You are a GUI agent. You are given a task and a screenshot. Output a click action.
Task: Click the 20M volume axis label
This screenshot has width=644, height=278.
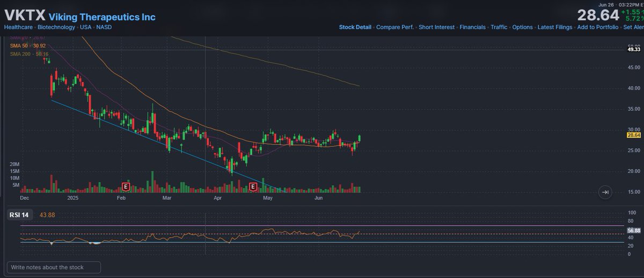point(15,164)
